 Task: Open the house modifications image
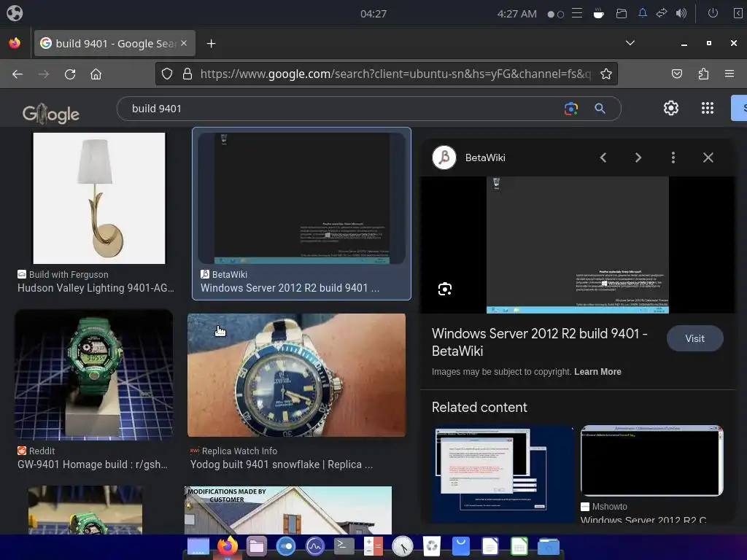[288, 510]
